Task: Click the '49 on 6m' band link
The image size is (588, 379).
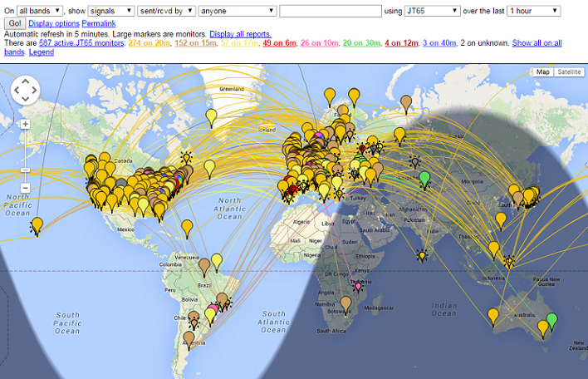Action: (x=280, y=42)
